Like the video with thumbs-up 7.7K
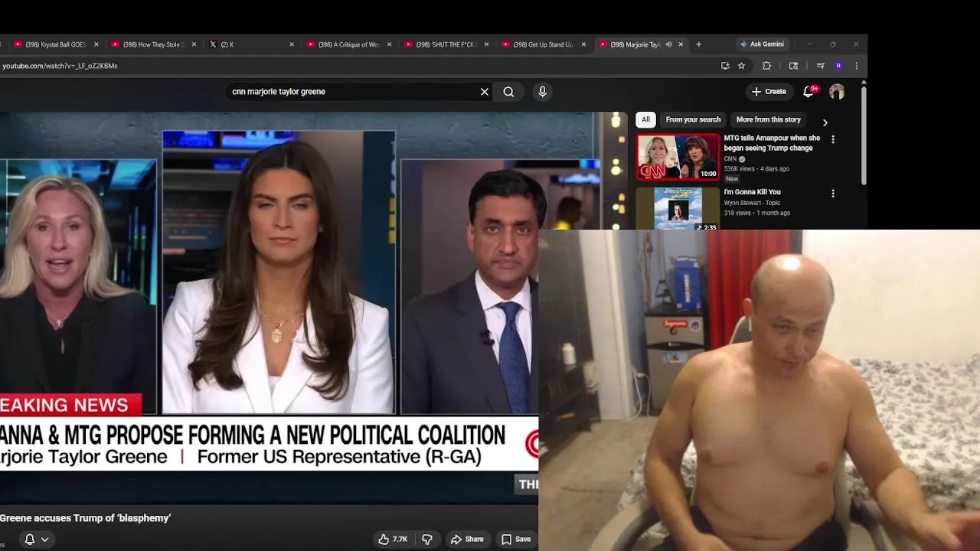Viewport: 980px width, 551px height. pos(393,539)
